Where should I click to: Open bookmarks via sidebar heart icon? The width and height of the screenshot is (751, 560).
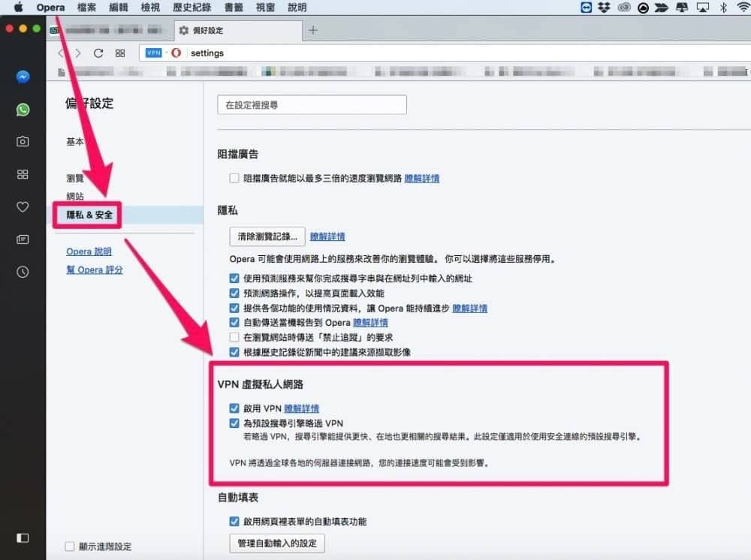pyautogui.click(x=23, y=206)
